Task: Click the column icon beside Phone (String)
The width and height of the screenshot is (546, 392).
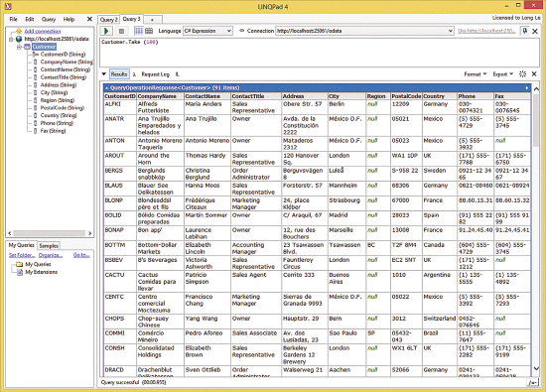Action: [35, 123]
